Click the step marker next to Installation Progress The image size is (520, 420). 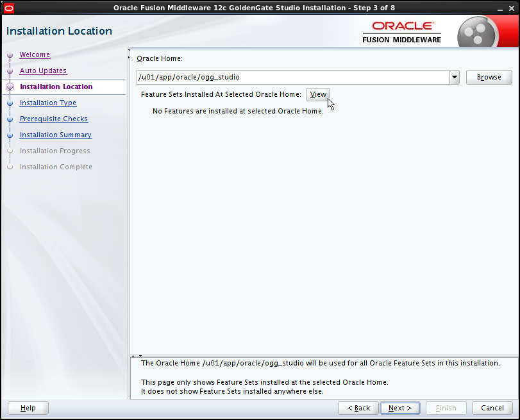point(9,151)
